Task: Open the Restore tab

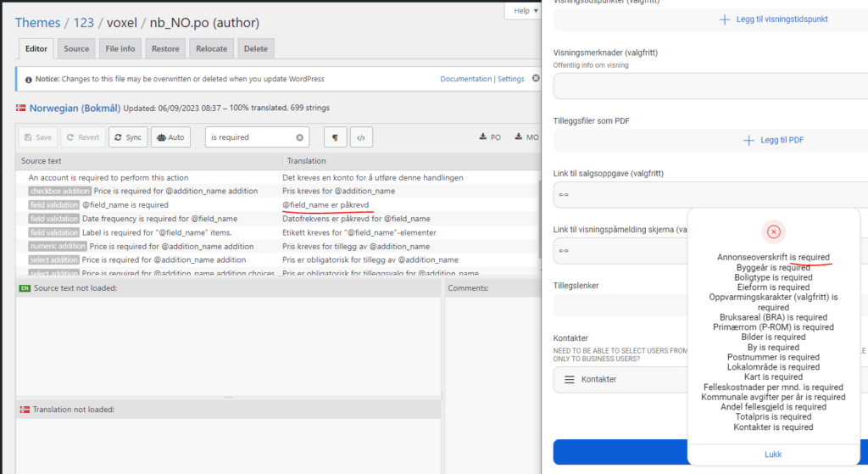Action: click(x=165, y=48)
